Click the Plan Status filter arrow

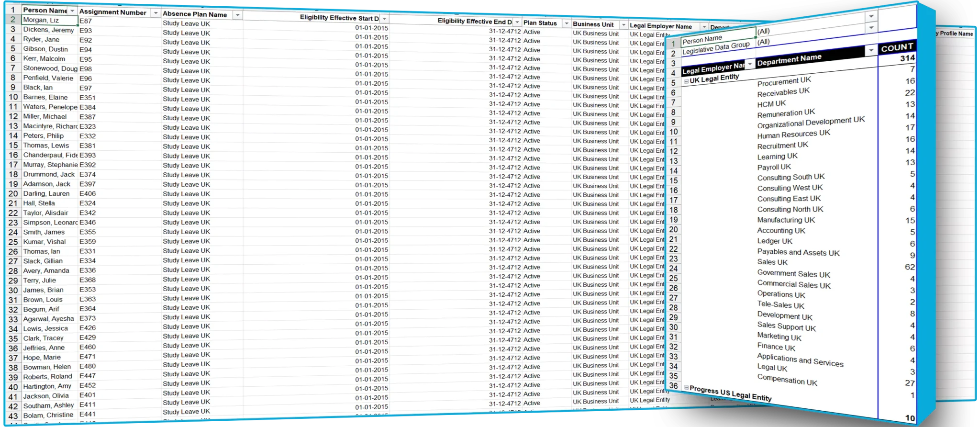(x=567, y=23)
